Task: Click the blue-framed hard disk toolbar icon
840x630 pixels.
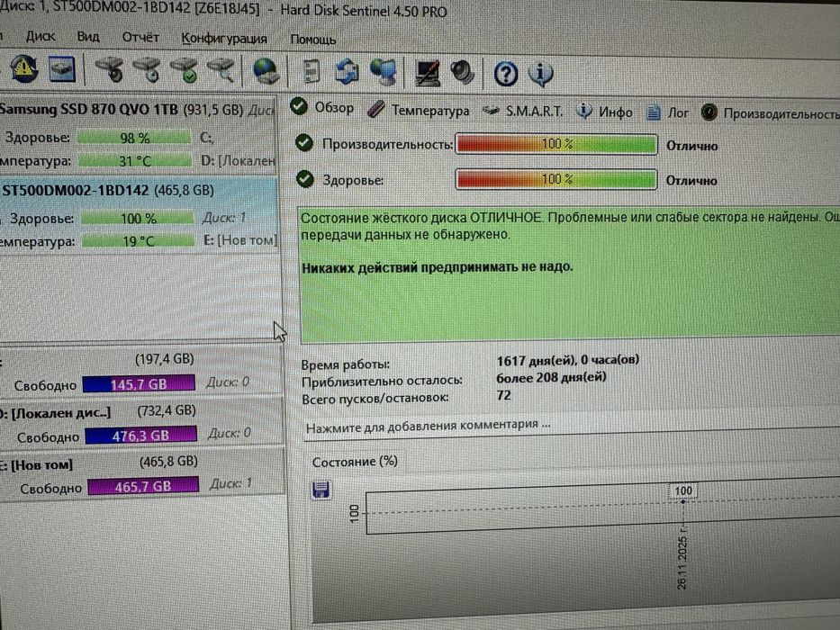Action: tap(62, 68)
